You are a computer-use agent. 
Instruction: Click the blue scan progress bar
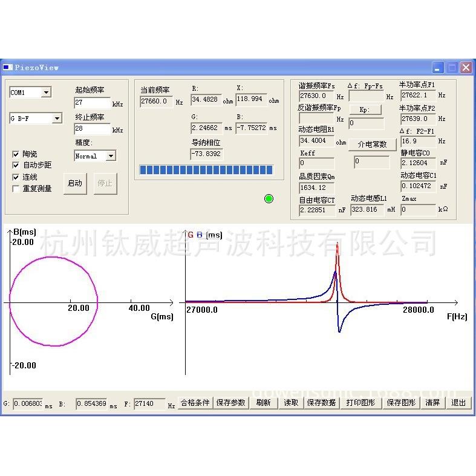206,170
